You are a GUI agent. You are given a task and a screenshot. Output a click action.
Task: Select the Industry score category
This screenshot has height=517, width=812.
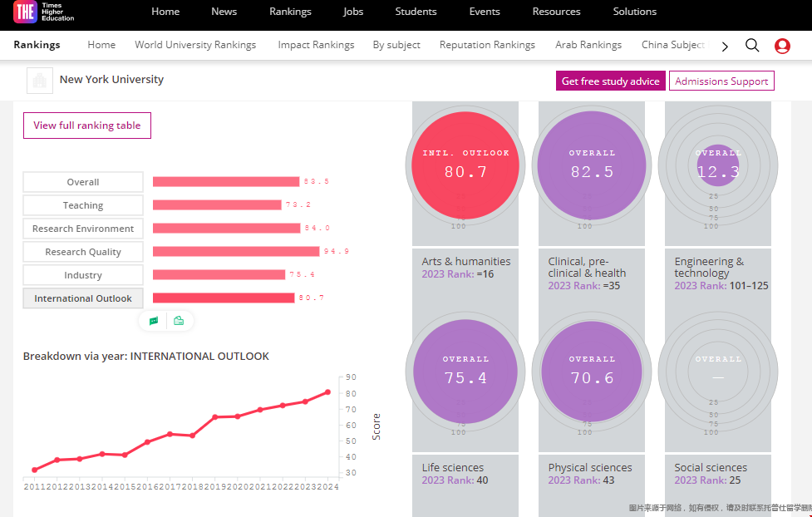coord(83,275)
